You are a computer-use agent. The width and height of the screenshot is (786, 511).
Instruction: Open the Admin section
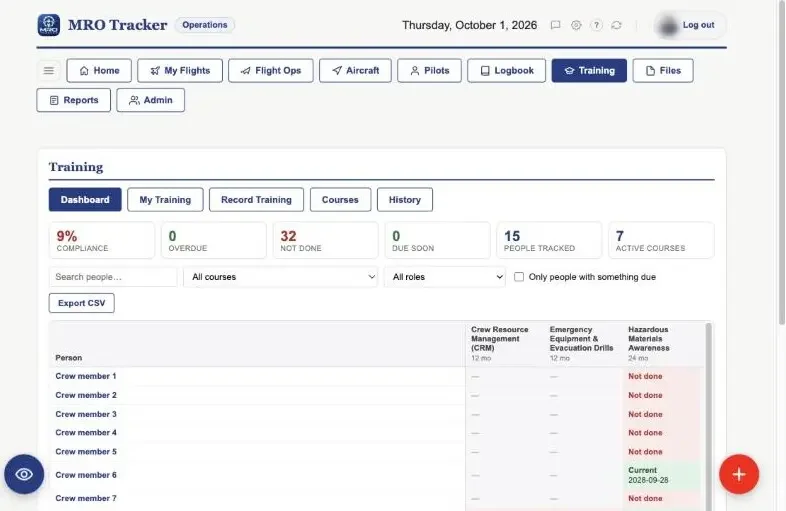coord(150,100)
